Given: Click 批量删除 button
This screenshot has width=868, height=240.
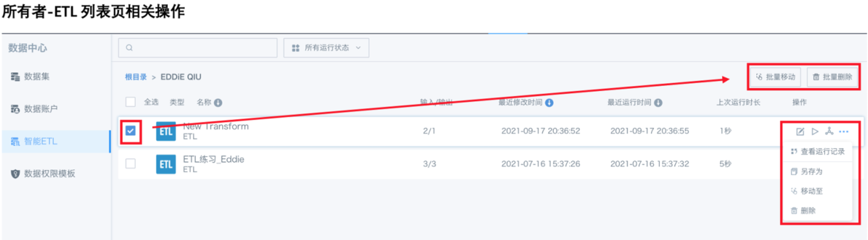Looking at the screenshot, I should click(832, 77).
